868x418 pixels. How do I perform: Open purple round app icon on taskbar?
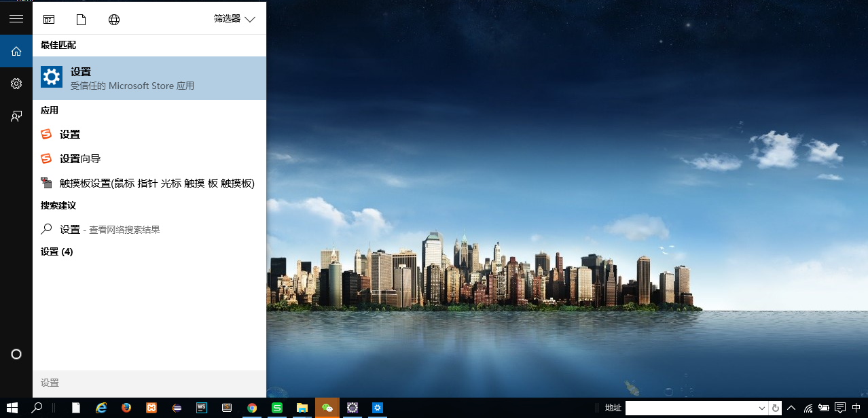(x=352, y=408)
